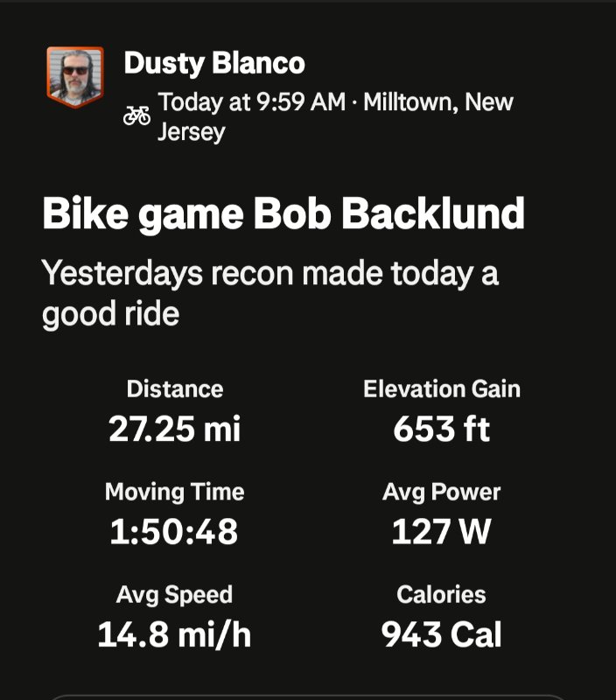The image size is (616, 700).
Task: Tap the Elevation Gain label
Action: point(441,388)
